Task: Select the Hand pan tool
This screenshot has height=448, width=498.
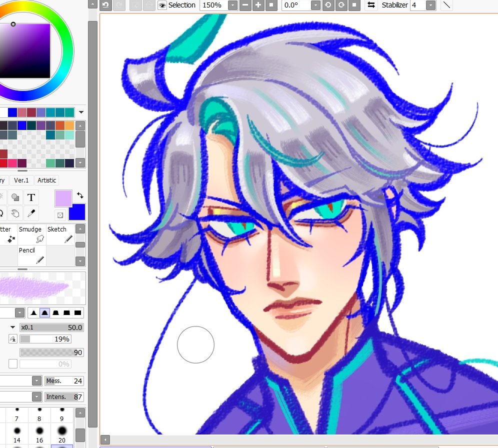Action: (15, 213)
